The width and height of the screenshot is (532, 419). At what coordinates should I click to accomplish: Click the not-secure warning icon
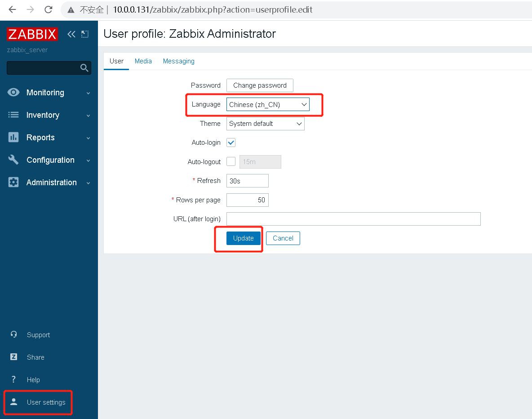coord(71,10)
